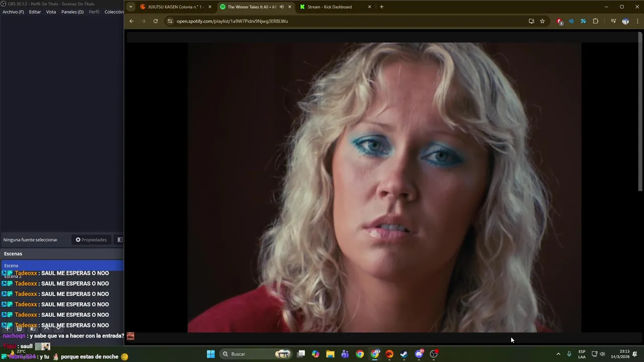The image size is (644, 362).
Task: Open a new browser tab
Action: (x=381, y=7)
